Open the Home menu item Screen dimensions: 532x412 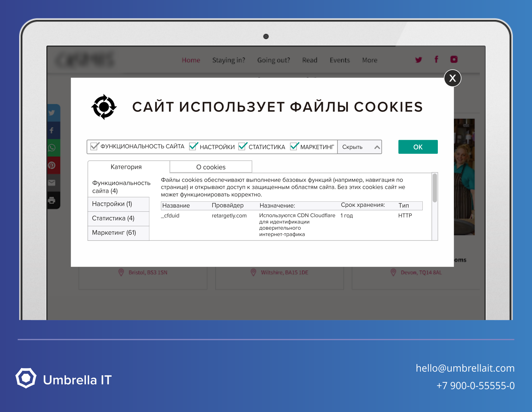coord(191,60)
